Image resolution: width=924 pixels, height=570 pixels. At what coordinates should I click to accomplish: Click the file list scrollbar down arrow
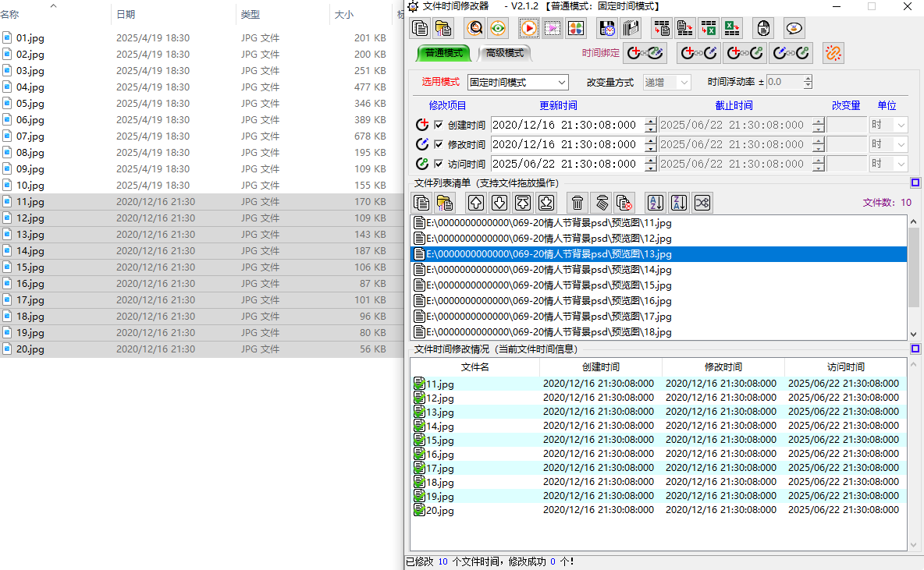point(913,334)
